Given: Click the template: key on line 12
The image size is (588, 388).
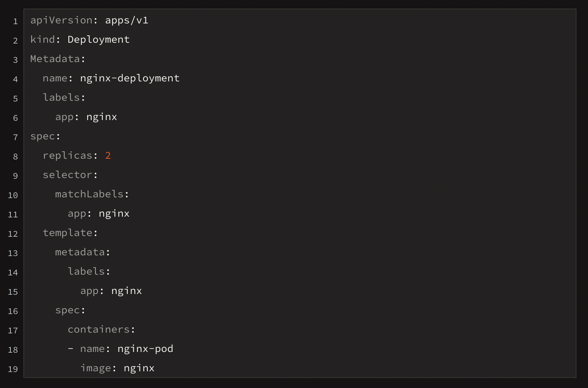Looking at the screenshot, I should point(70,233).
